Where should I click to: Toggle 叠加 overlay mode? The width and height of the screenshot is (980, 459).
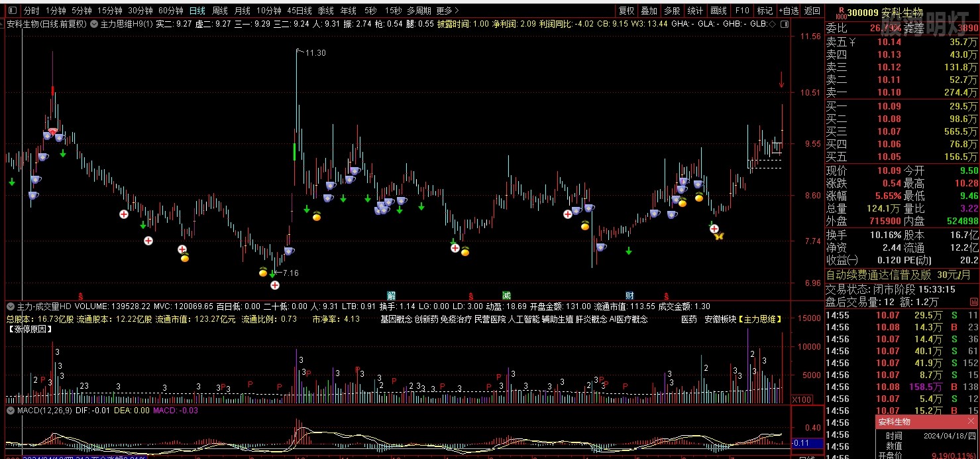pyautogui.click(x=649, y=11)
